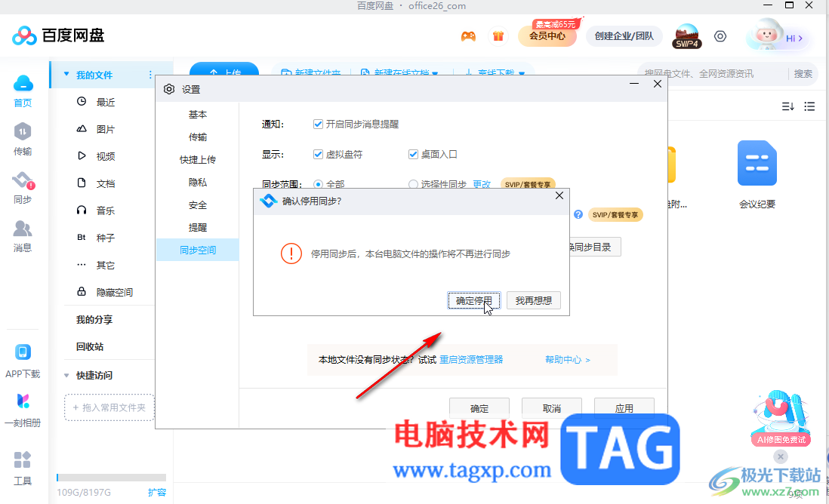
Task: Click 拖入常用文件夹 drop box
Action: 109,407
